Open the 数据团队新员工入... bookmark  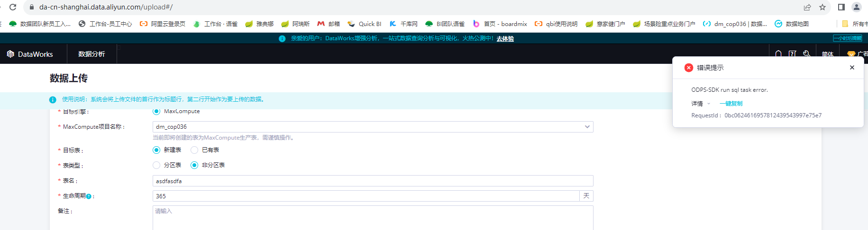tap(40, 24)
